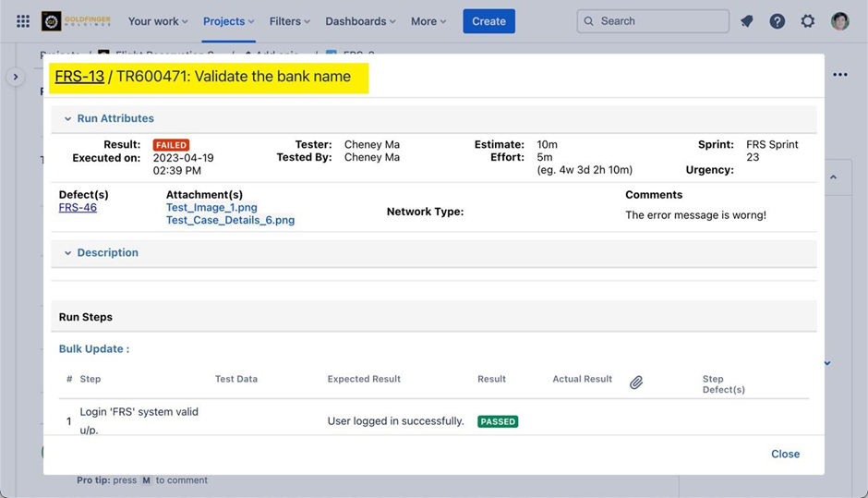This screenshot has width=868, height=498.
Task: Open the three-dot more actions menu
Action: pos(839,75)
